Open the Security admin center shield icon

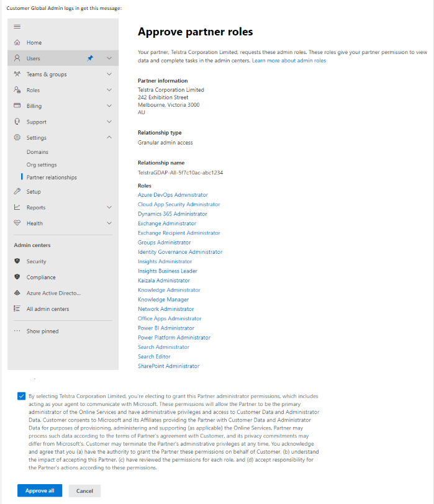coord(17,261)
